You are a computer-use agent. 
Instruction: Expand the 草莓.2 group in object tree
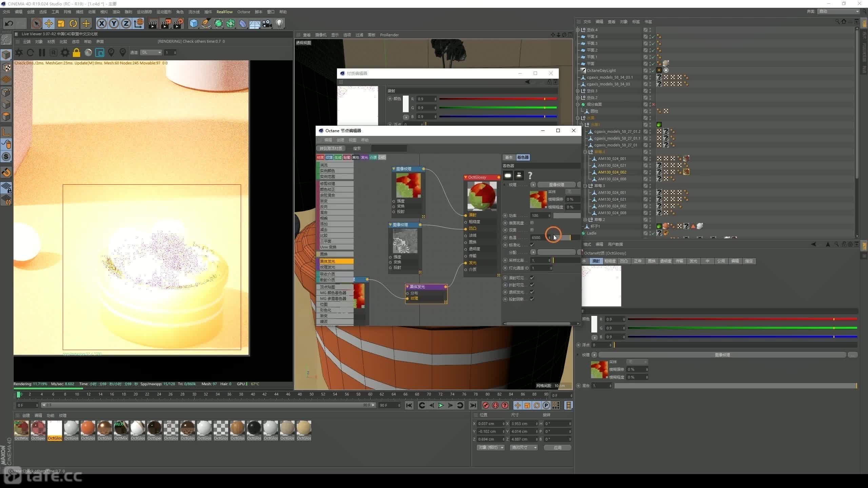(585, 220)
